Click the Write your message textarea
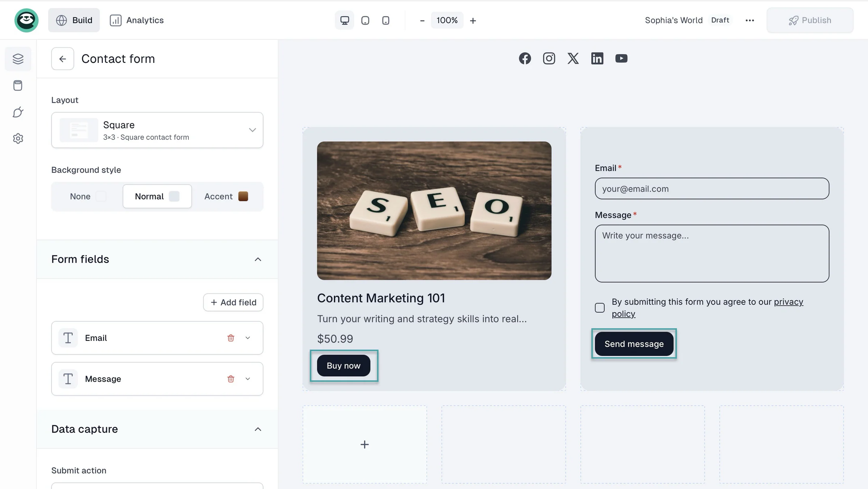The height and width of the screenshot is (489, 868). [712, 253]
